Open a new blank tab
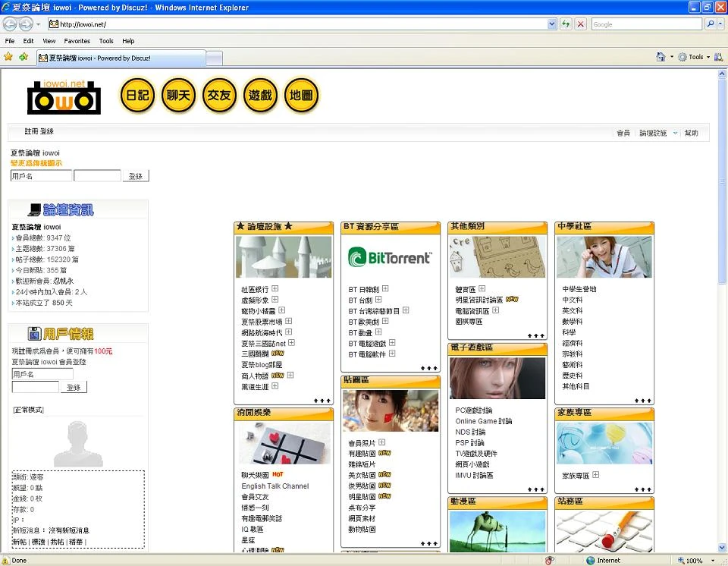 pos(214,58)
